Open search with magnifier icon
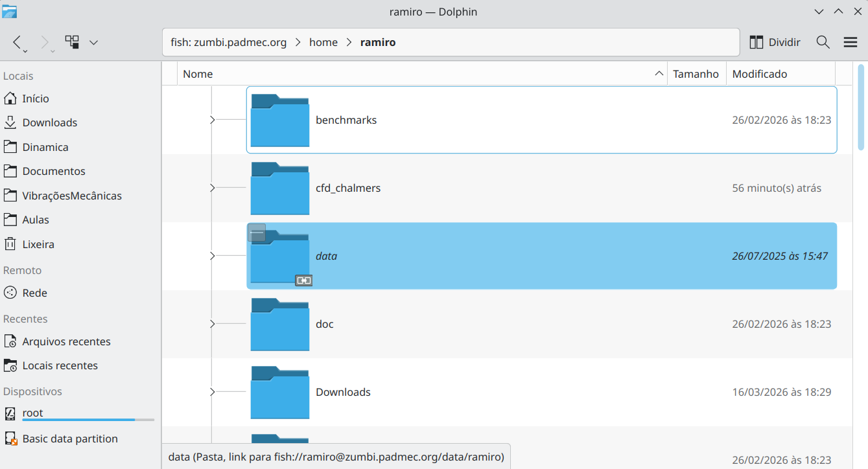 (x=823, y=42)
